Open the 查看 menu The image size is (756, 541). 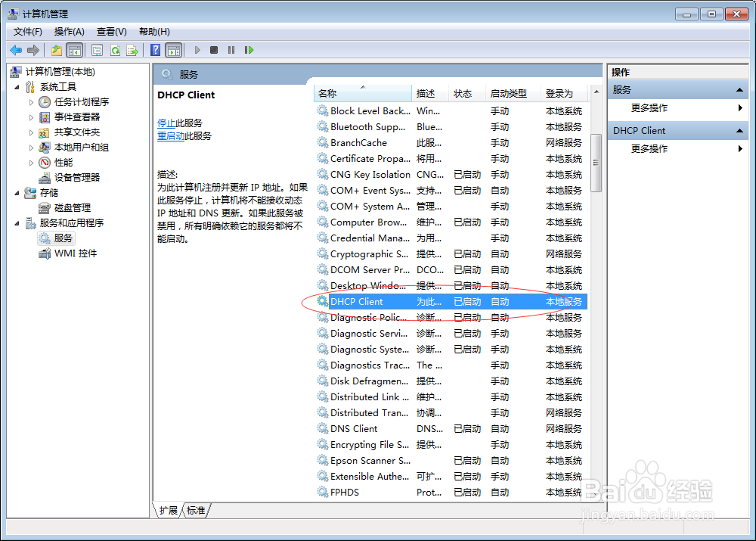[x=110, y=31]
